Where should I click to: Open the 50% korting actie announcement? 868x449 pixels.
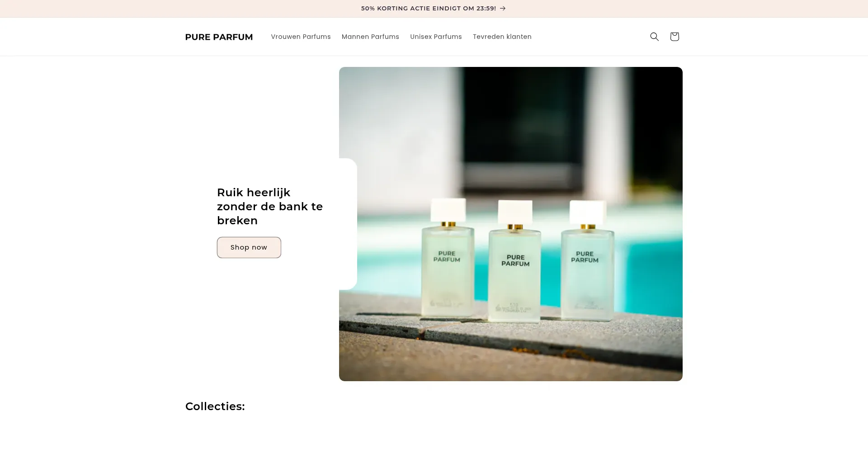coord(429,8)
